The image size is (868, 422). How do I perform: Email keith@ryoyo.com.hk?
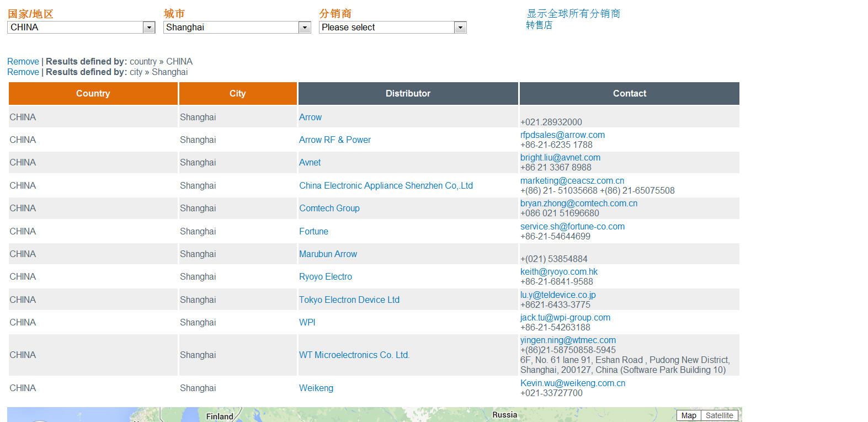tap(559, 271)
